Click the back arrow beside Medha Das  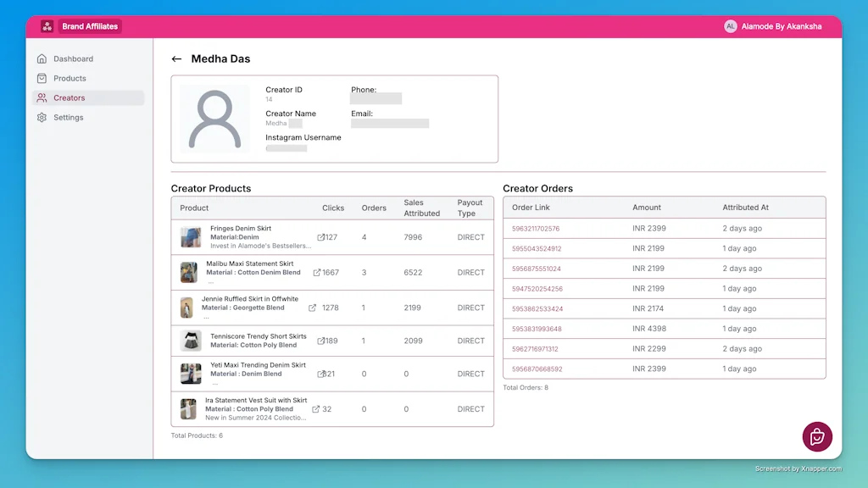click(176, 59)
